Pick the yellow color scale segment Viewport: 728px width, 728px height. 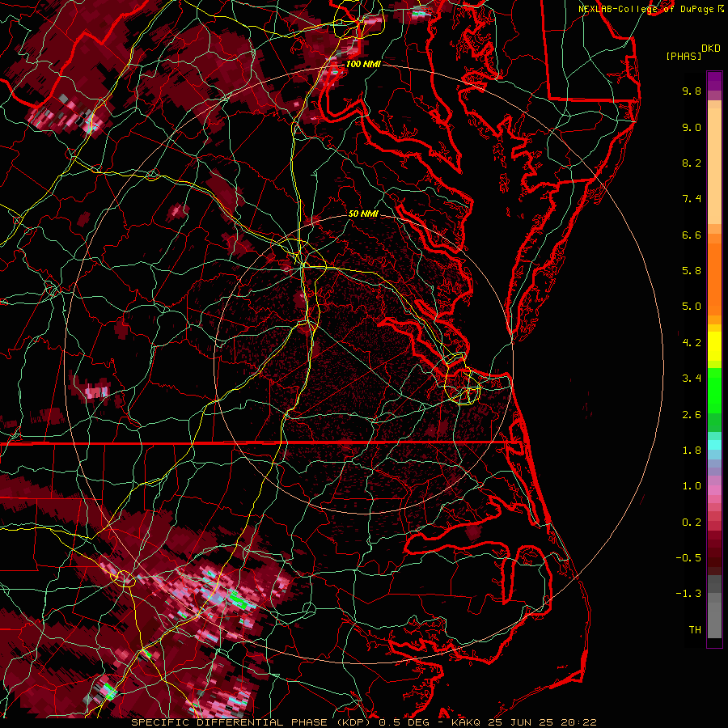click(714, 346)
